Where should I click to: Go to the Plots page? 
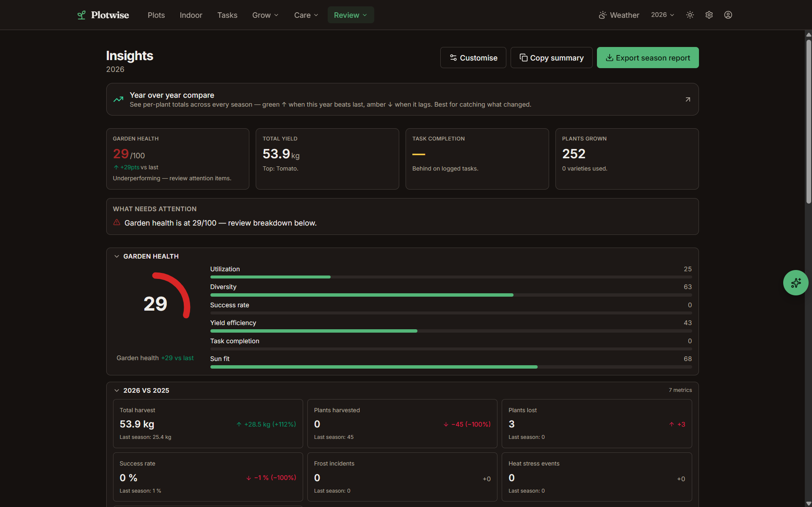[156, 15]
